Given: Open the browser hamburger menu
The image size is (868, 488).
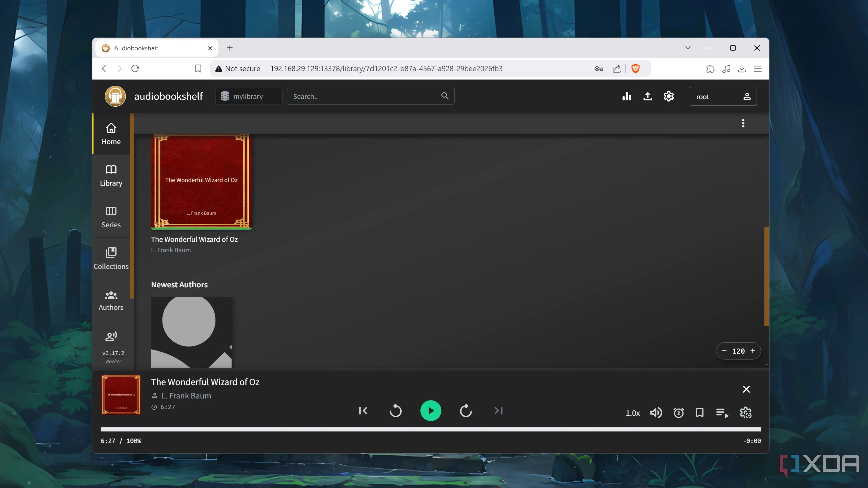Looking at the screenshot, I should [x=757, y=69].
